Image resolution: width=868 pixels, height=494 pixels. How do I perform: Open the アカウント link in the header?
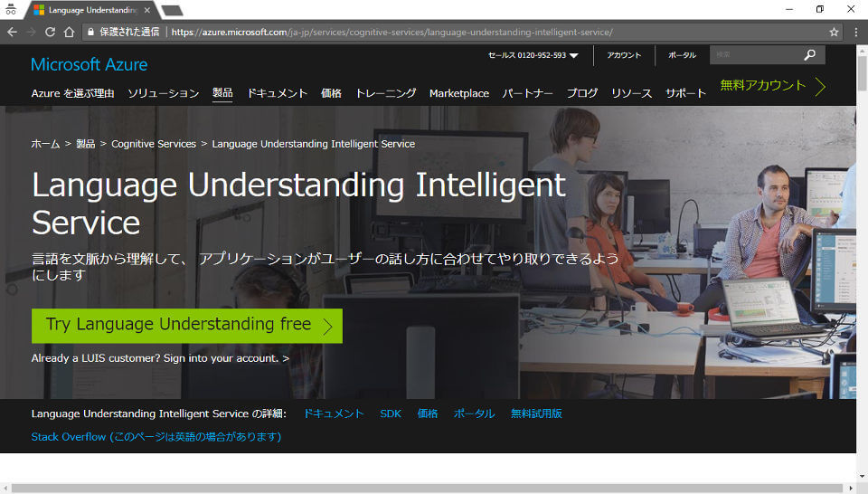coord(624,55)
